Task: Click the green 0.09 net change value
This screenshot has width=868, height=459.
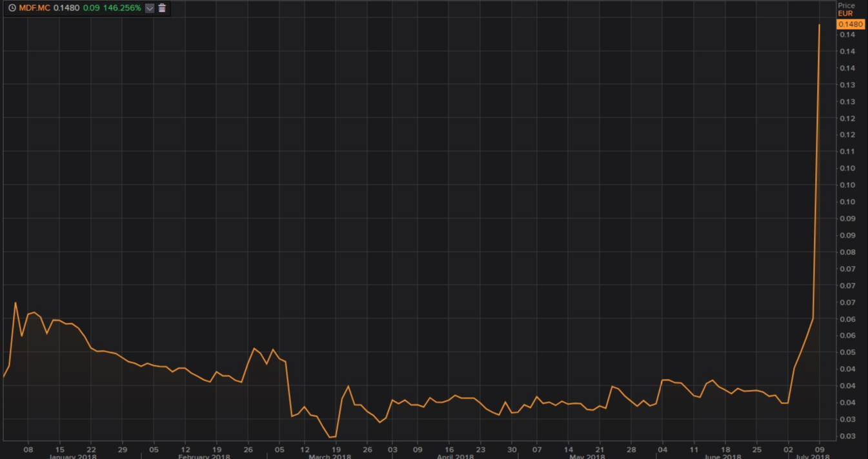Action: pyautogui.click(x=91, y=8)
